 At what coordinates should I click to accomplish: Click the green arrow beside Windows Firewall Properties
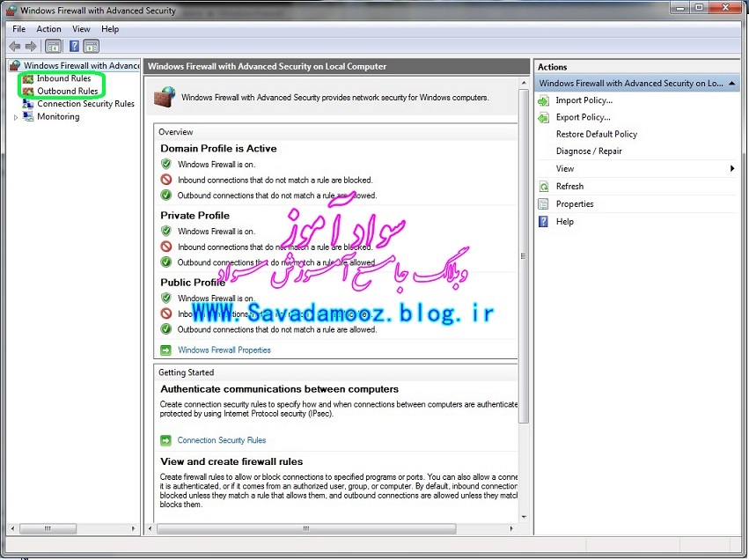[165, 350]
